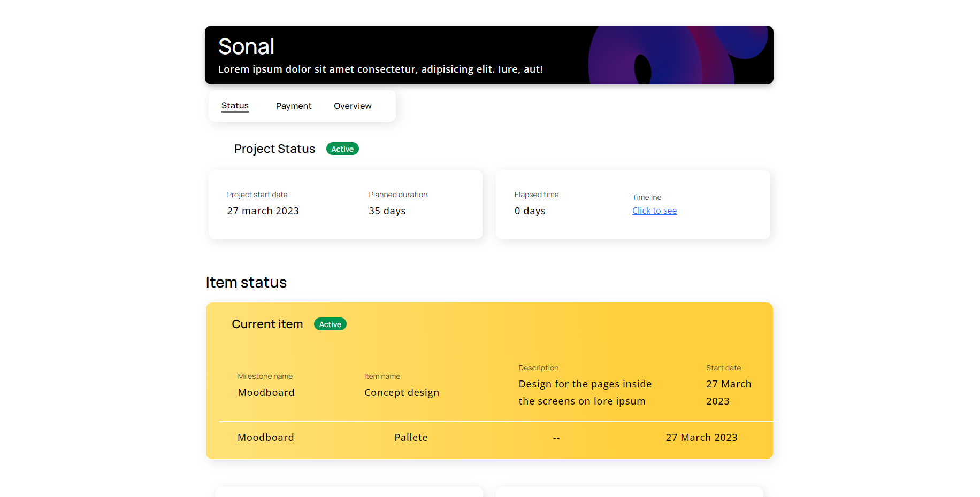
Task: Select the Elapsed time value 0 days
Action: click(x=530, y=211)
